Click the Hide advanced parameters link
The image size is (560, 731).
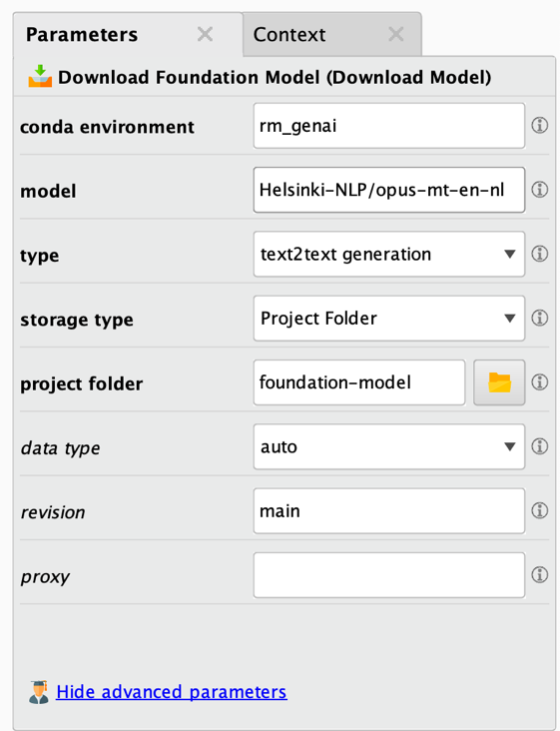pyautogui.click(x=172, y=692)
